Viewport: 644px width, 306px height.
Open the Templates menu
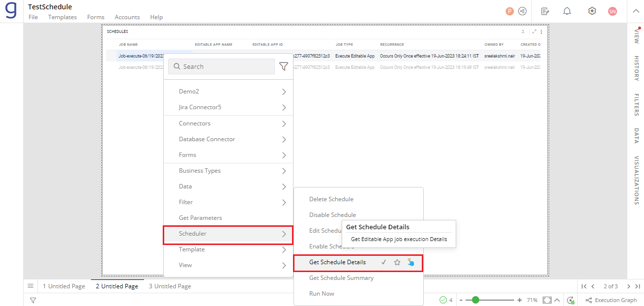(62, 17)
